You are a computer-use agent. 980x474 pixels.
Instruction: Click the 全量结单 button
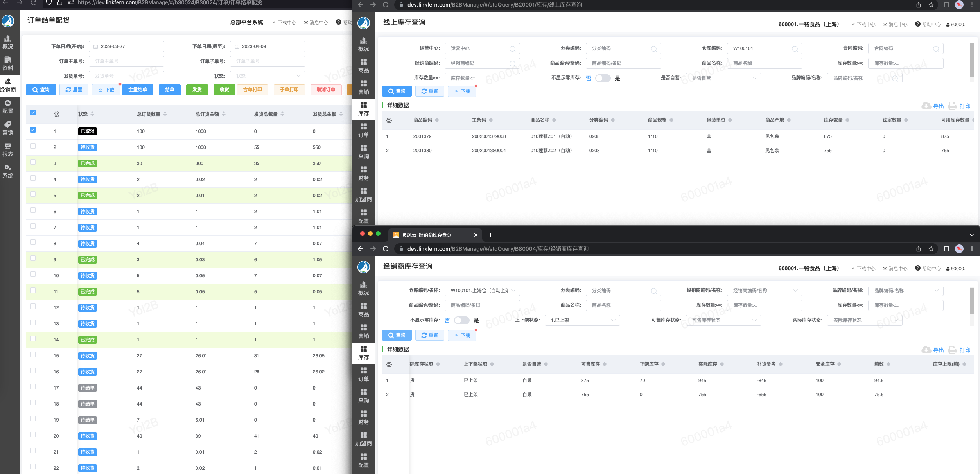pyautogui.click(x=138, y=90)
